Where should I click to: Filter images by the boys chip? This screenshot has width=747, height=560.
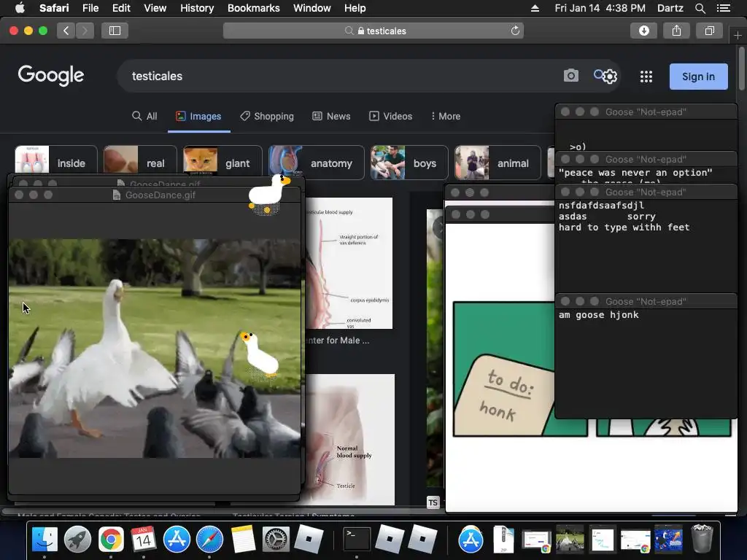(x=409, y=163)
